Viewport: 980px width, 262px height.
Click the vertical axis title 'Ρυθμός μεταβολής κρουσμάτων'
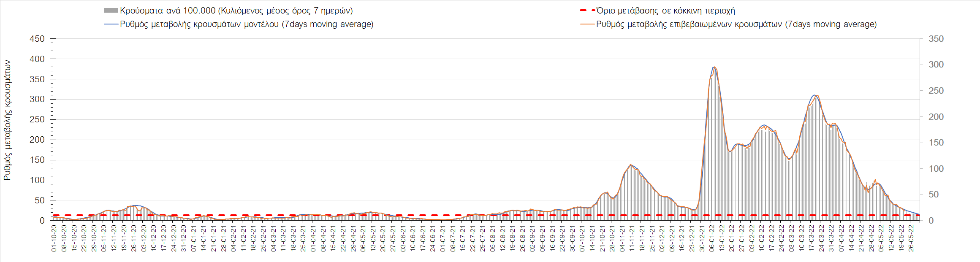pyautogui.click(x=7, y=120)
